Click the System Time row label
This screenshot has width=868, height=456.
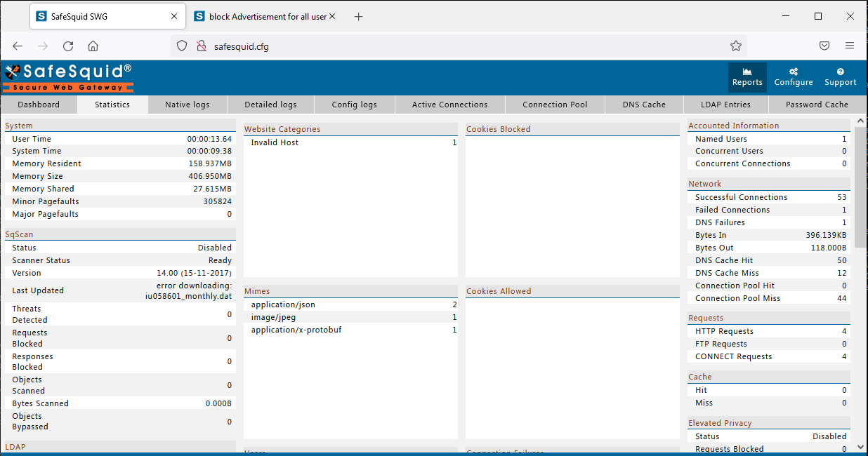point(37,151)
